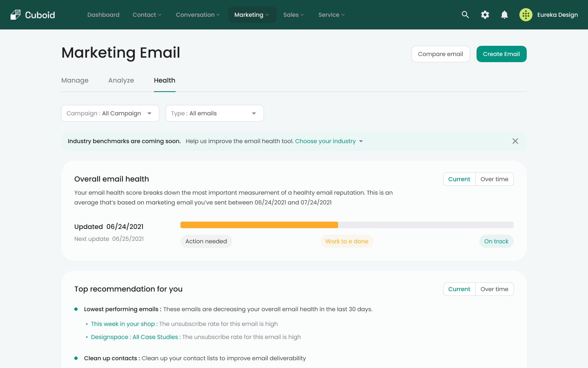Go to the Dashboard menu
Screen dimensions: 588x368
(x=103, y=15)
